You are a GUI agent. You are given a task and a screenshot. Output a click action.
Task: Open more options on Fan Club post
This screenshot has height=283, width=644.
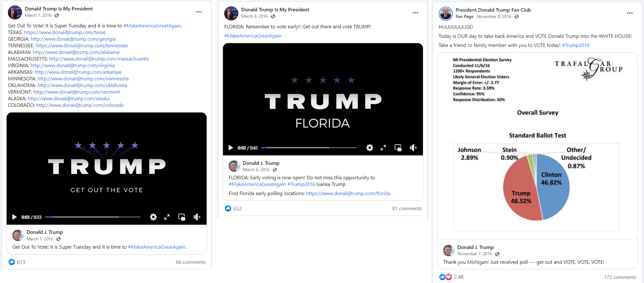coord(630,13)
